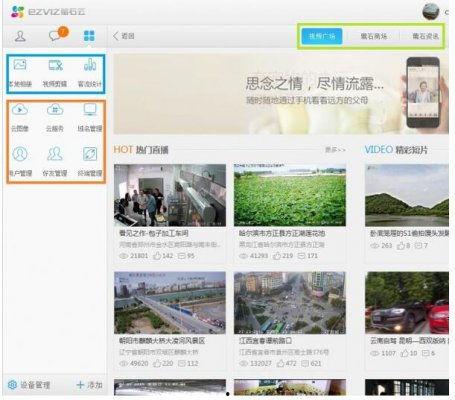Image resolution: width=455 pixels, height=400 pixels.
Task: Open the parked cars short video thumbnail
Action: [407, 303]
